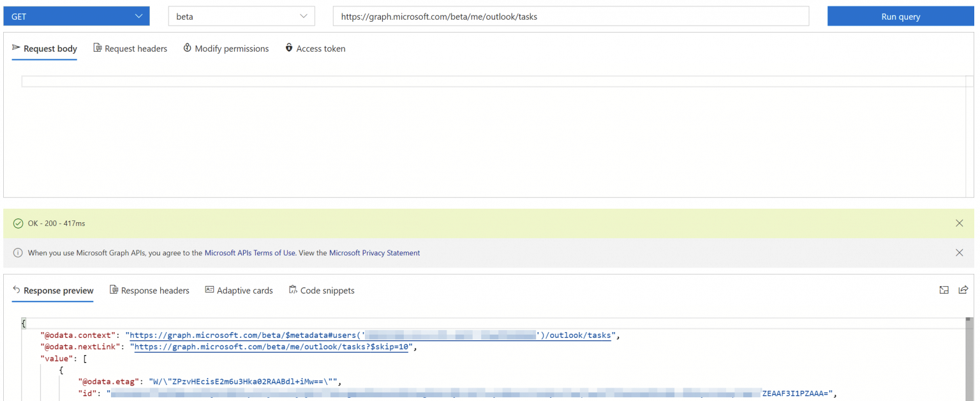Open the Response headers tab
Image resolution: width=980 pixels, height=401 pixels.
[x=149, y=291]
